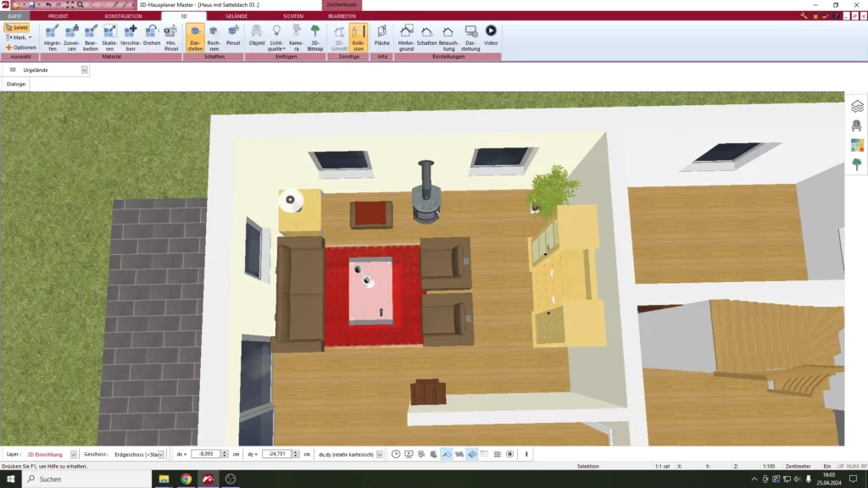Switch to the KONSTRUKTION ribbon tab

click(123, 16)
